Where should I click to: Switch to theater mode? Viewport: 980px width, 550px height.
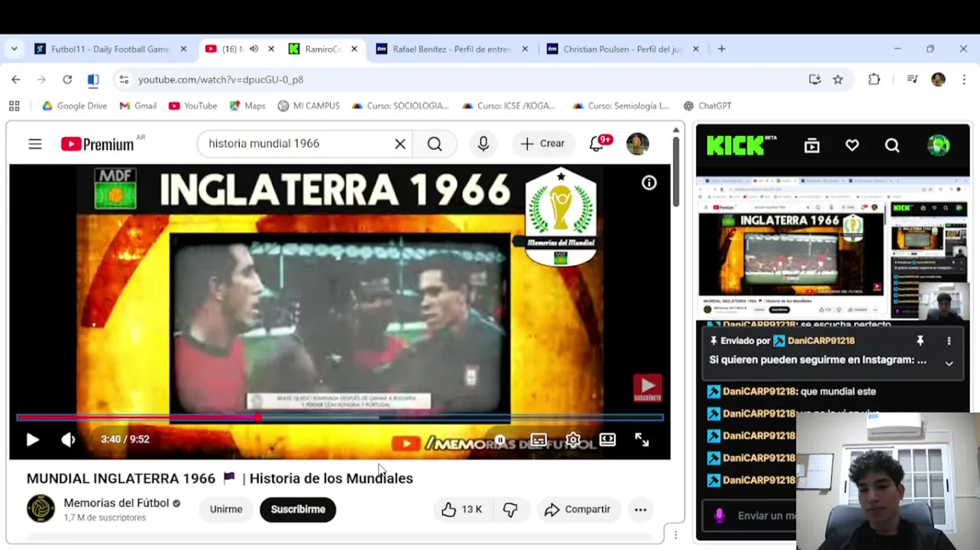(x=607, y=439)
